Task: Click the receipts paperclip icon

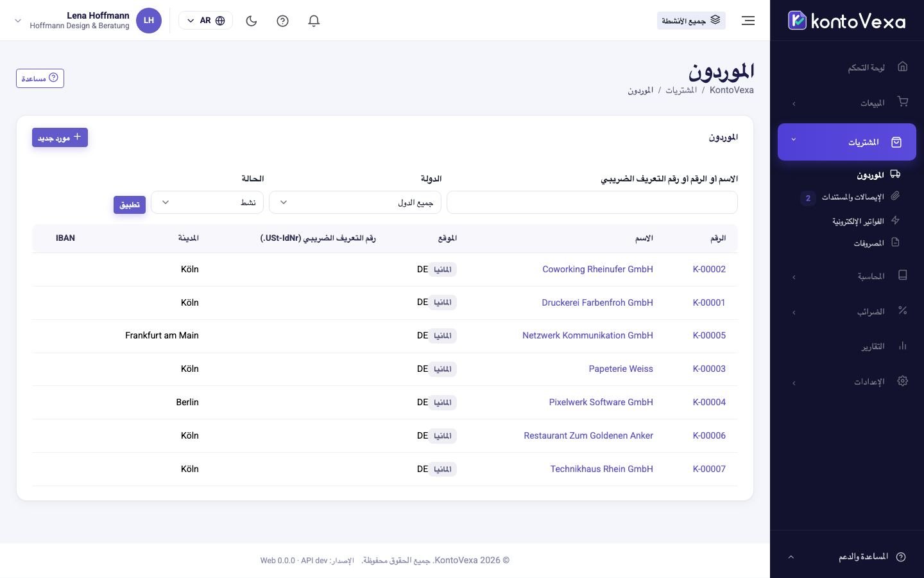Action: pos(896,196)
